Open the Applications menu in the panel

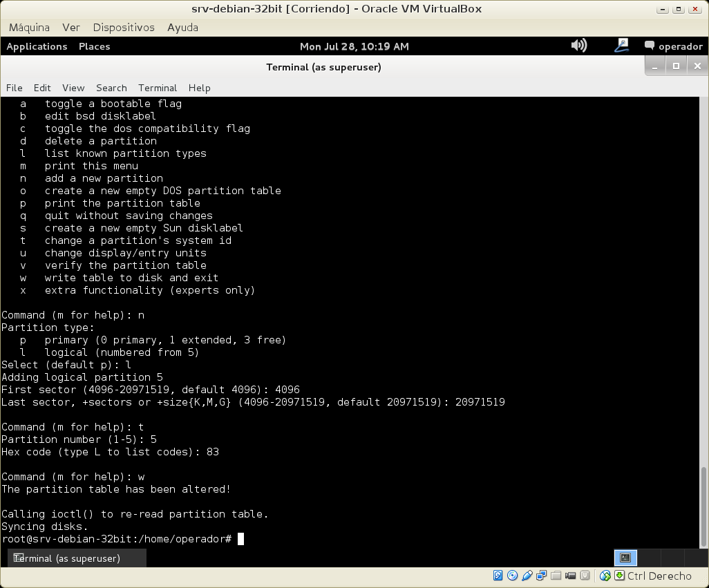tap(37, 46)
